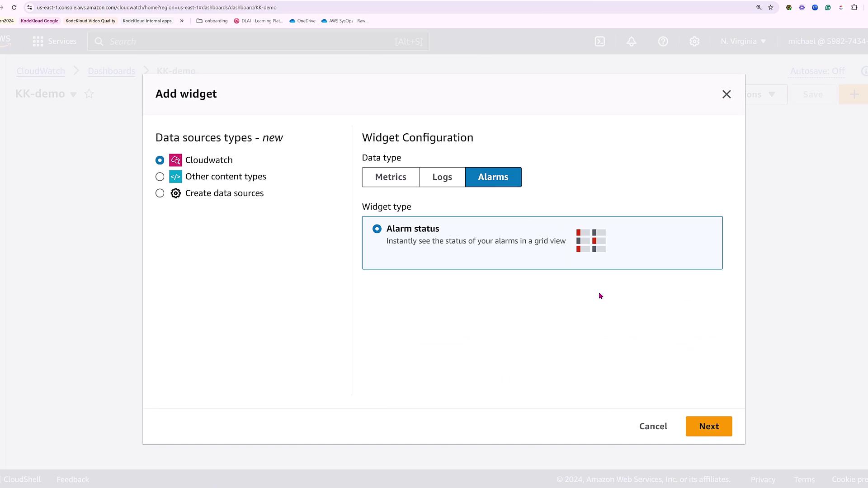868x488 pixels.
Task: Switch data type to Logs
Action: pos(442,177)
